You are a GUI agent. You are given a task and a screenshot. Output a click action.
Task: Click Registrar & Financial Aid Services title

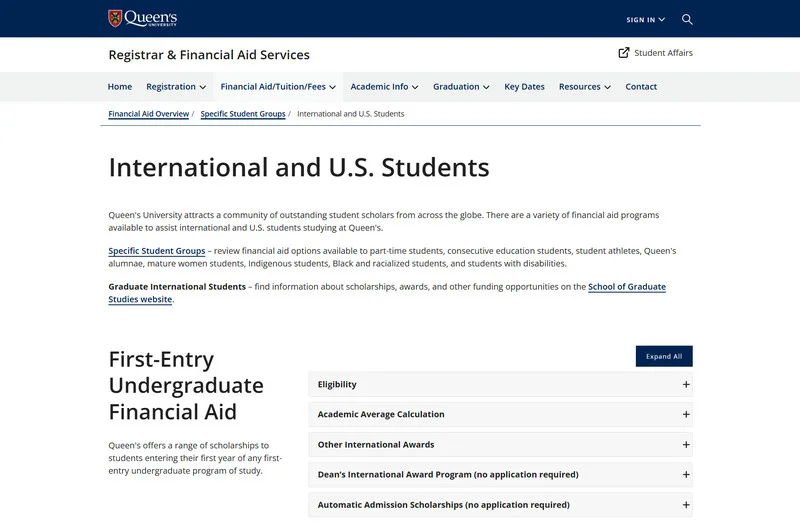209,55
